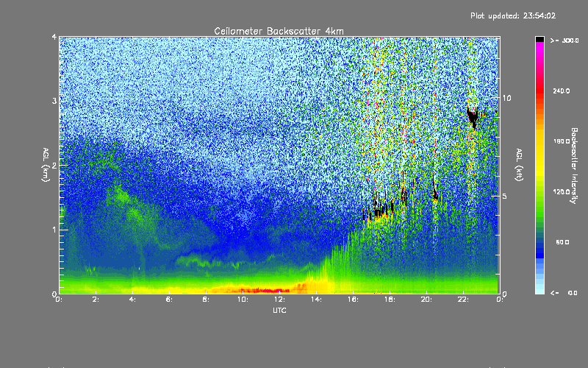This screenshot has height=368, width=588.
Task: Click the "240.0" colorbar tick value
Action: [x=562, y=91]
